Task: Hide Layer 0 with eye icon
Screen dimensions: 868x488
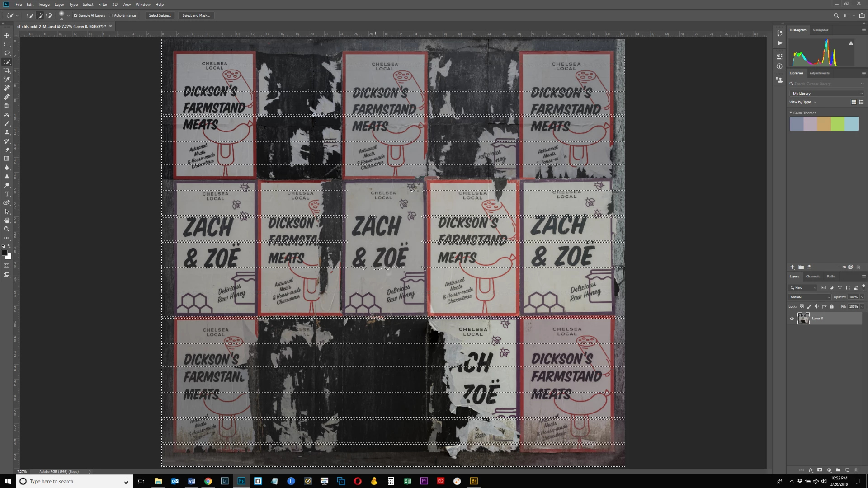Action: pyautogui.click(x=792, y=319)
